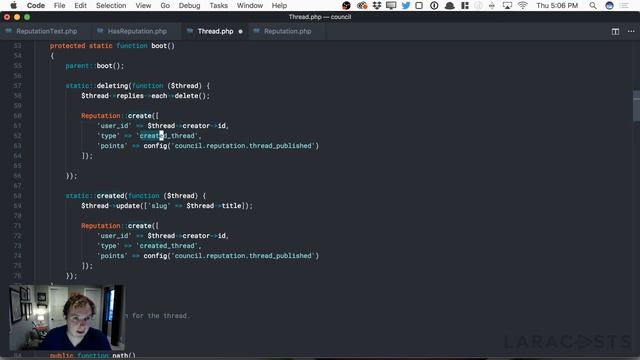Click the CloudApp-style menu bar icon
640x360 pixels.
point(362,5)
